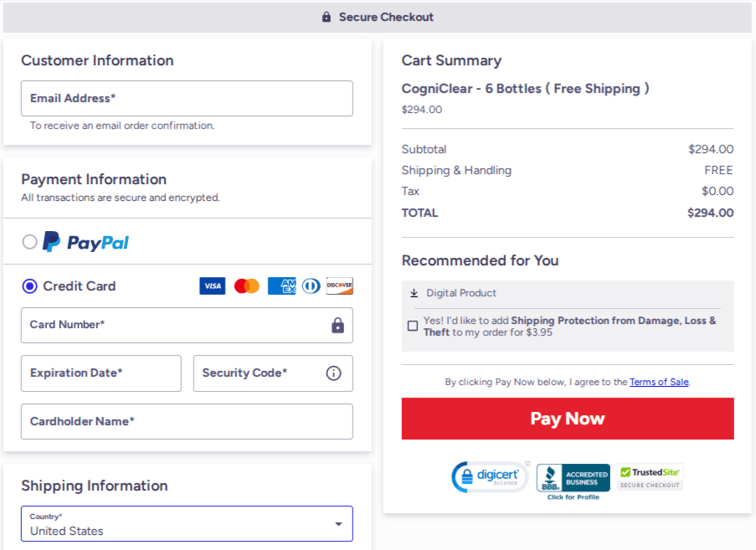The height and width of the screenshot is (550, 756).
Task: Click the BBB Accredited Business badge
Action: point(573,475)
